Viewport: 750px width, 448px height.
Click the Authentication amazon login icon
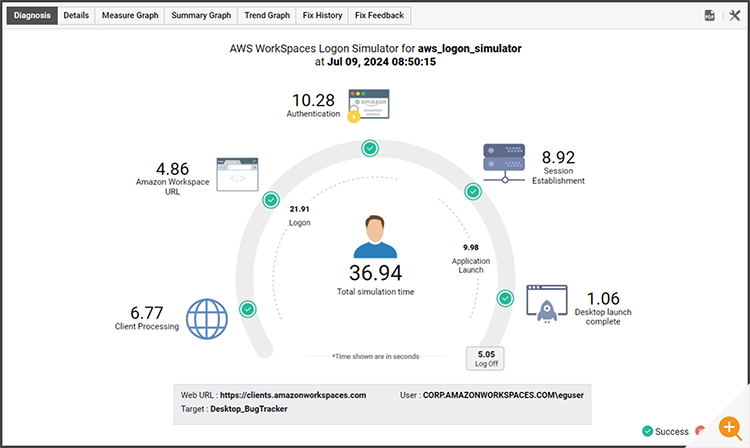[368, 105]
